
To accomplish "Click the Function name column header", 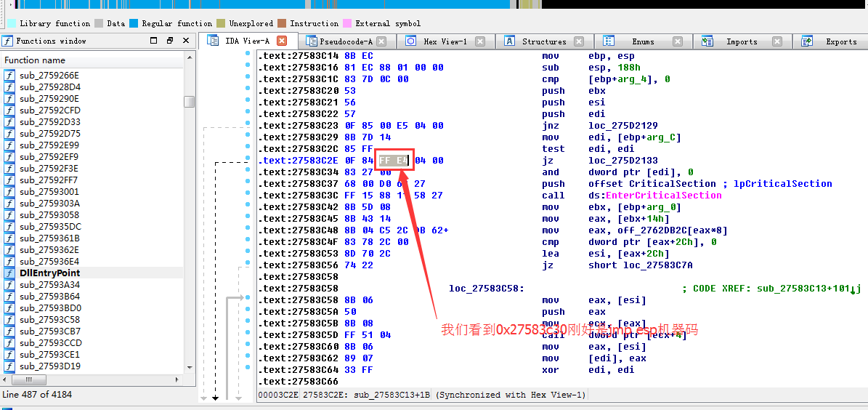I will click(35, 60).
